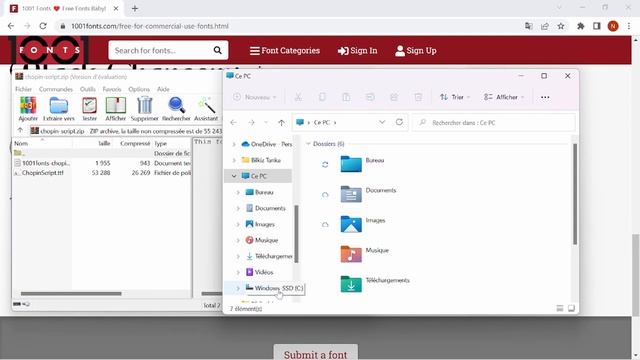640x360 pixels.
Task: Click the Explorer paste icon
Action: tap(346, 97)
